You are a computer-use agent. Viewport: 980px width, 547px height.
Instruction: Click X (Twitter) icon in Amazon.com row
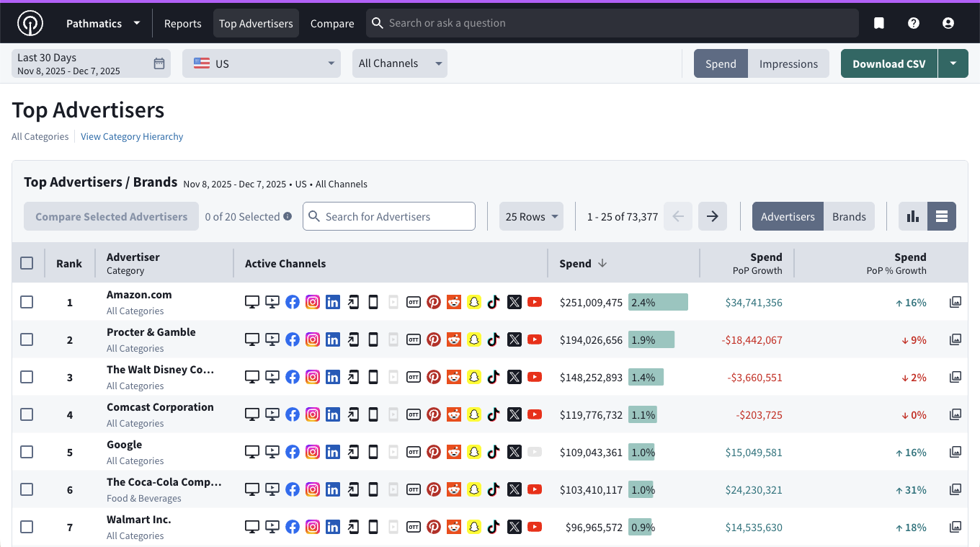click(514, 302)
